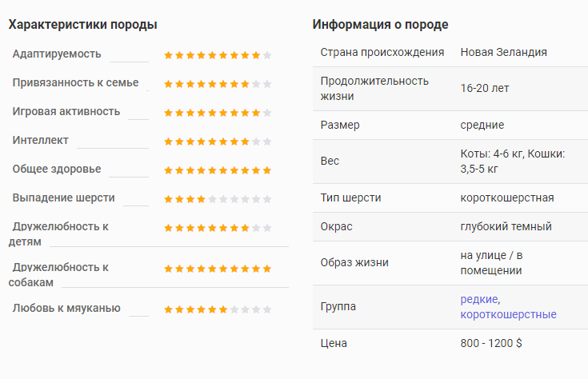The height and width of the screenshot is (379, 588).
Task: Click the Выпадение шерсти star rating
Action: pyautogui.click(x=218, y=199)
